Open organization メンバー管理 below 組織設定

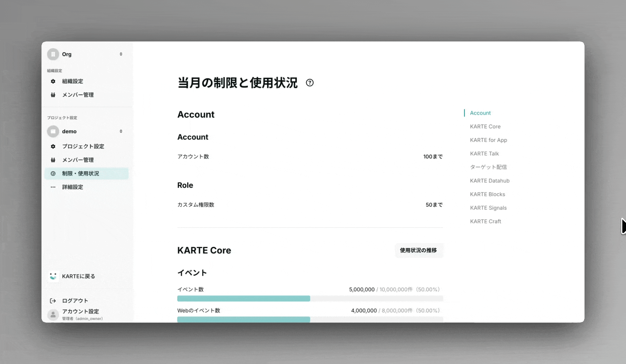(x=78, y=95)
